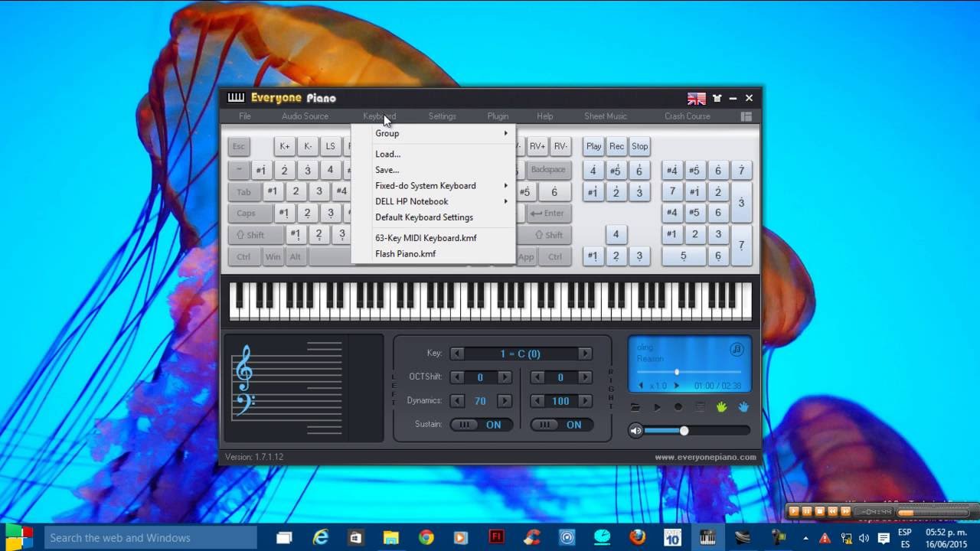Toggle the green left hand icon
The width and height of the screenshot is (980, 551).
[721, 407]
